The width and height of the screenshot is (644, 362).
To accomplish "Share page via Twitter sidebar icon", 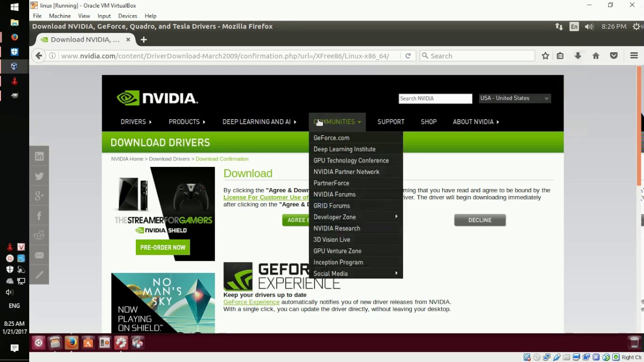I will coord(39,176).
